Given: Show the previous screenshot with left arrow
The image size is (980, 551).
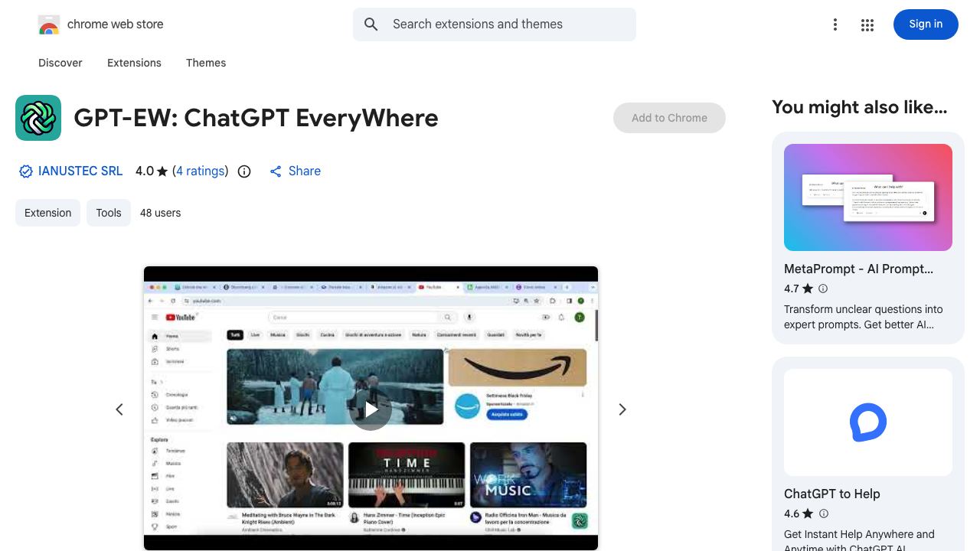Looking at the screenshot, I should (x=119, y=409).
